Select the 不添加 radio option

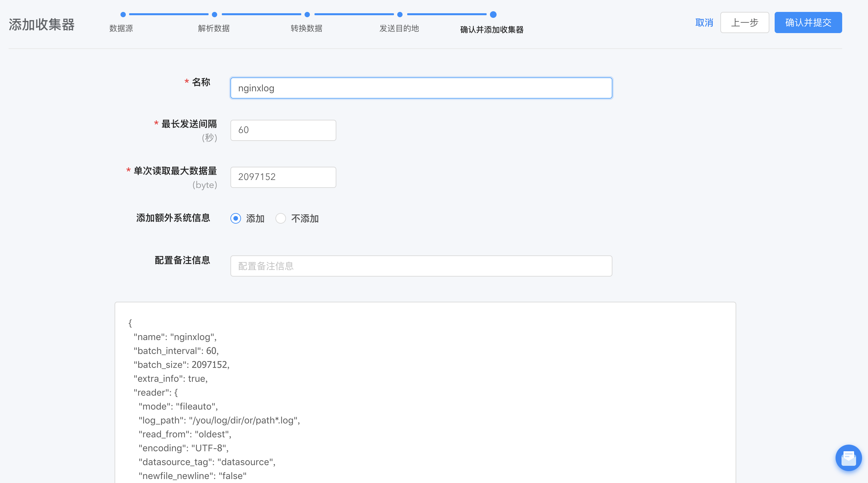(280, 218)
